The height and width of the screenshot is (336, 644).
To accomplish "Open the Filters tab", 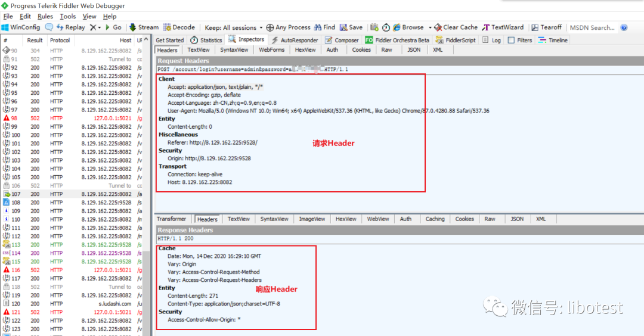I will point(520,40).
